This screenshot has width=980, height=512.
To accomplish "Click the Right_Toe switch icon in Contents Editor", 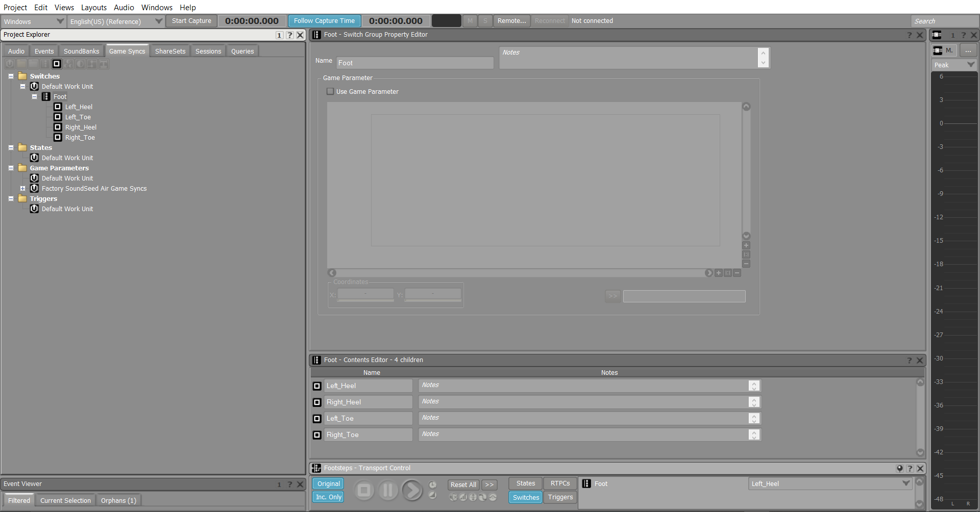I will [x=317, y=435].
